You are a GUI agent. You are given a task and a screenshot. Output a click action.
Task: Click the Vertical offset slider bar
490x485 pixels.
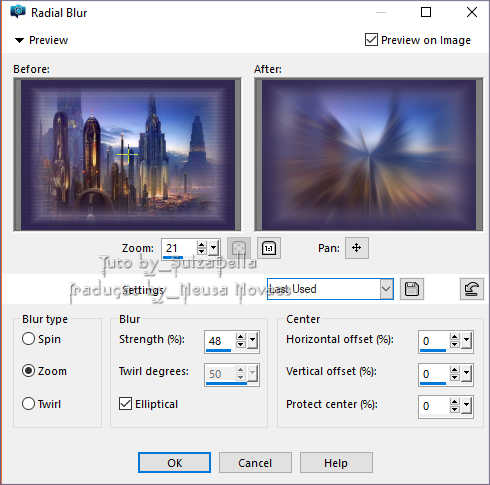[x=433, y=383]
